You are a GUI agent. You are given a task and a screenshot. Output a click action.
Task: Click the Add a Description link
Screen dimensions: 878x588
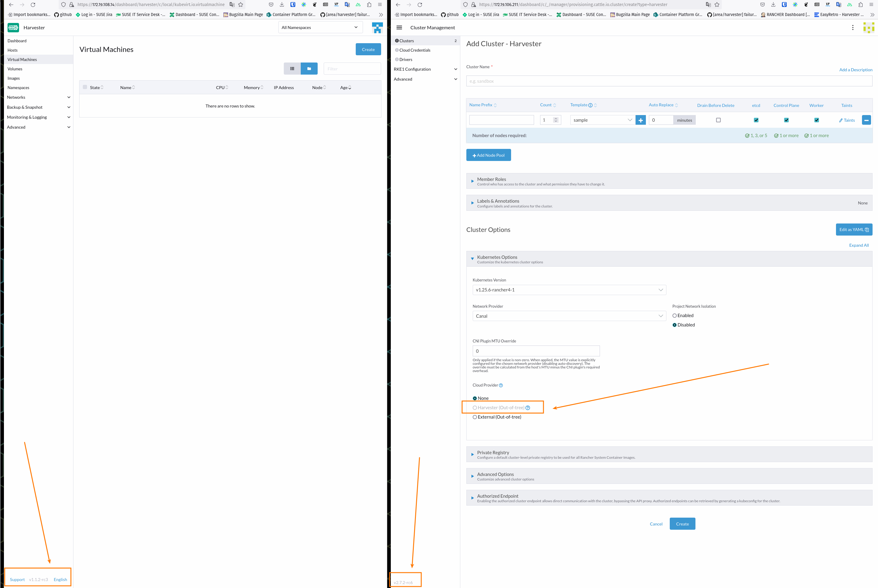point(856,69)
